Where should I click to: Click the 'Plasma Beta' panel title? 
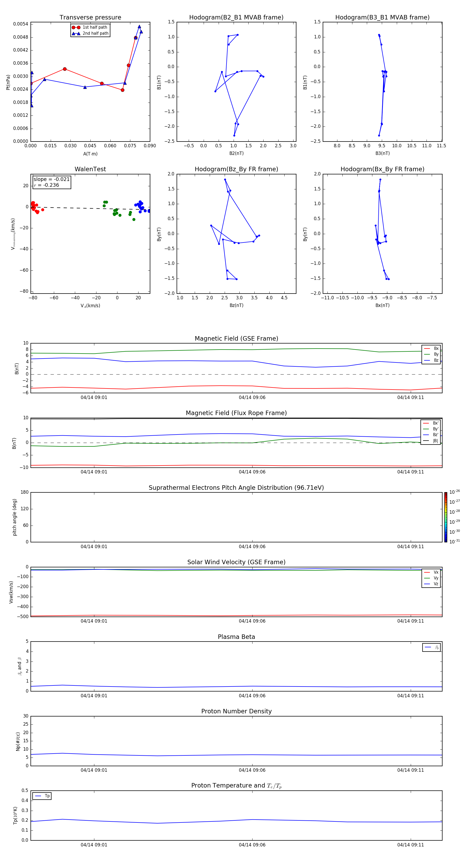(x=236, y=637)
